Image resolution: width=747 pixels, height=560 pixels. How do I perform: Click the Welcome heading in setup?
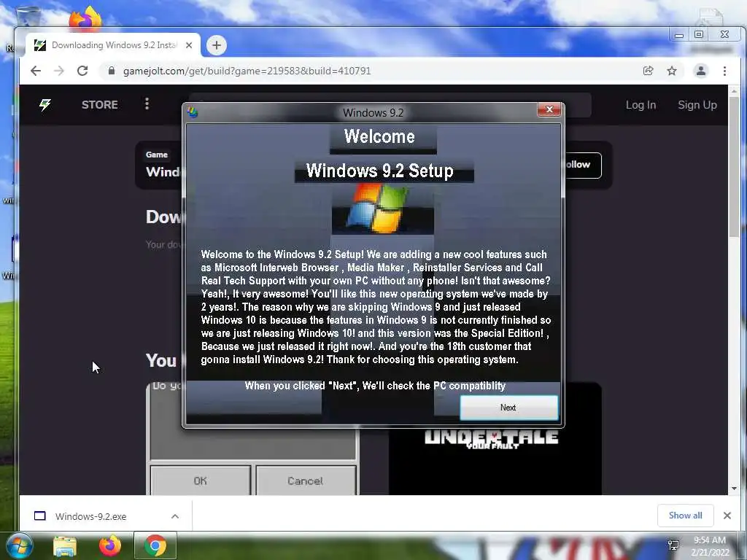click(x=379, y=136)
